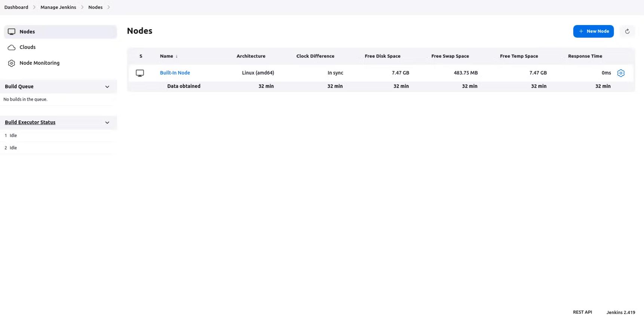Click the In sync clock value
644x317 pixels.
click(335, 73)
